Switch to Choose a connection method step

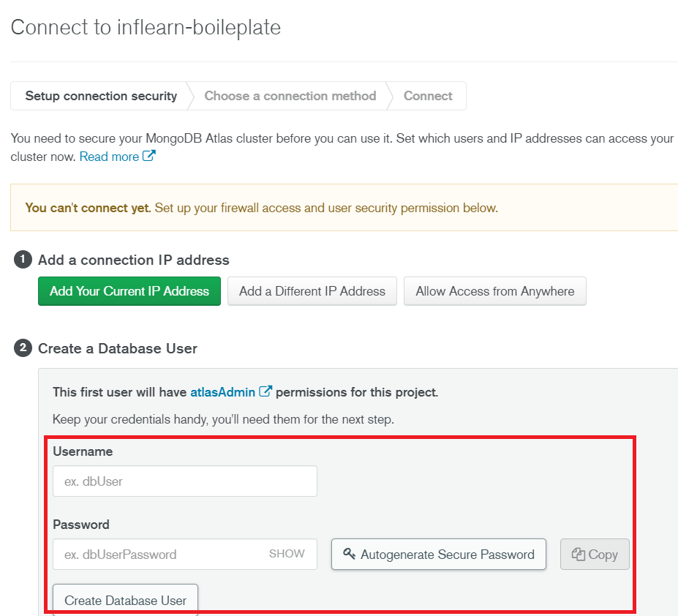point(290,96)
